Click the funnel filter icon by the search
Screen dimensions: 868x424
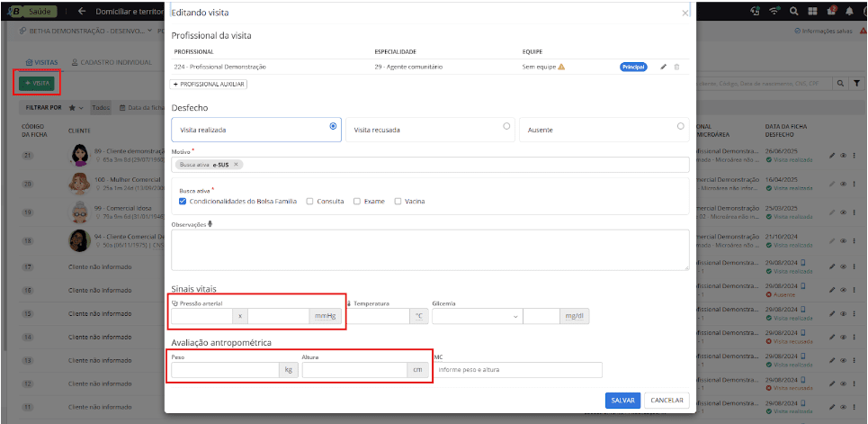(x=855, y=83)
